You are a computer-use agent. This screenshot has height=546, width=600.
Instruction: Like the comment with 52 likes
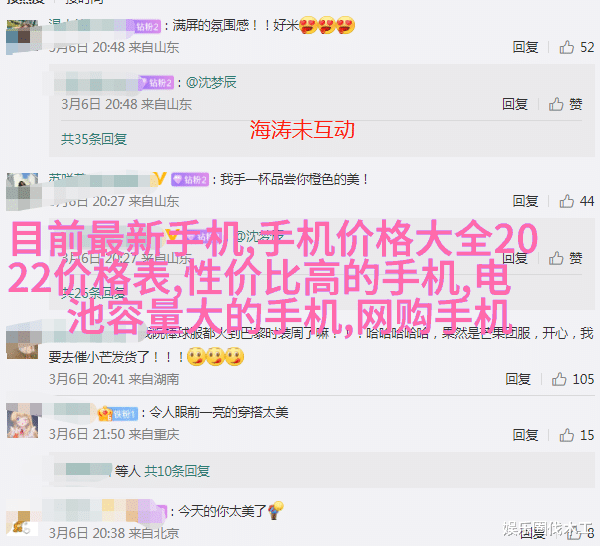point(576,47)
